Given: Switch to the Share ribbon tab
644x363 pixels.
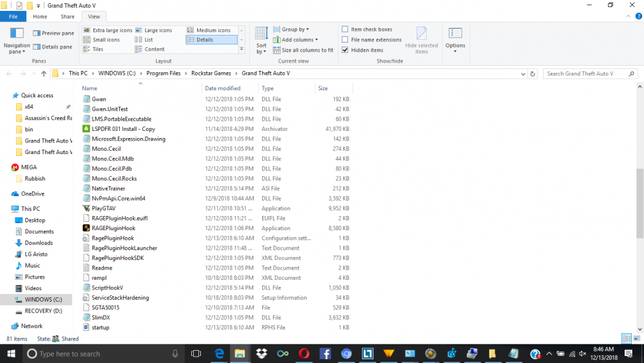Looking at the screenshot, I should 68,17.
